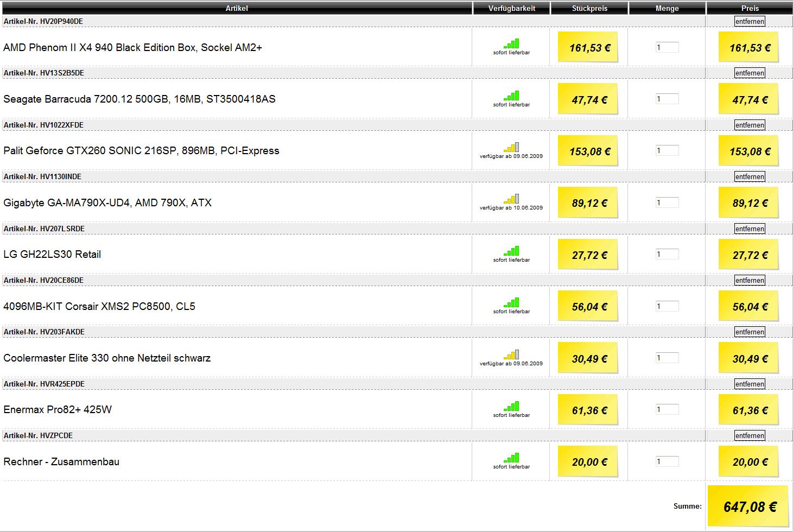Focus quantity field for AMD Phenom II

pos(667,47)
